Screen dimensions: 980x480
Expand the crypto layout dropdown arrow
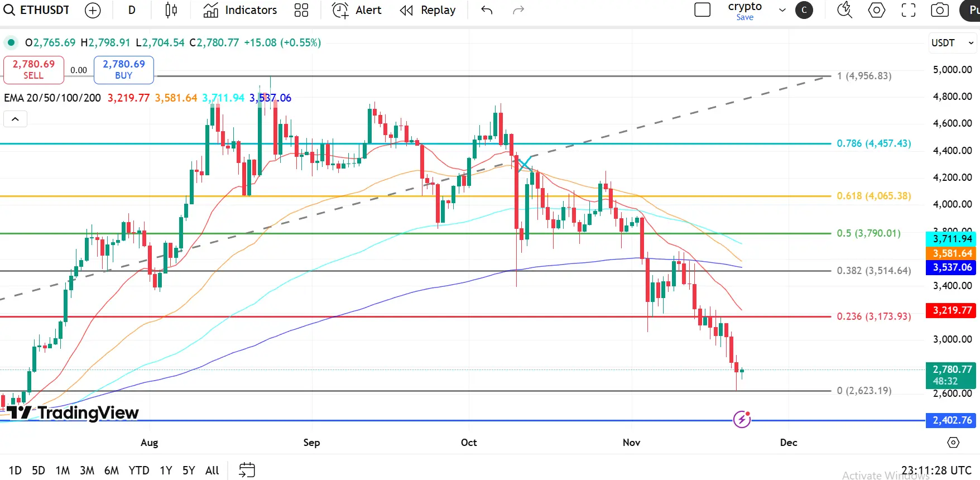782,10
